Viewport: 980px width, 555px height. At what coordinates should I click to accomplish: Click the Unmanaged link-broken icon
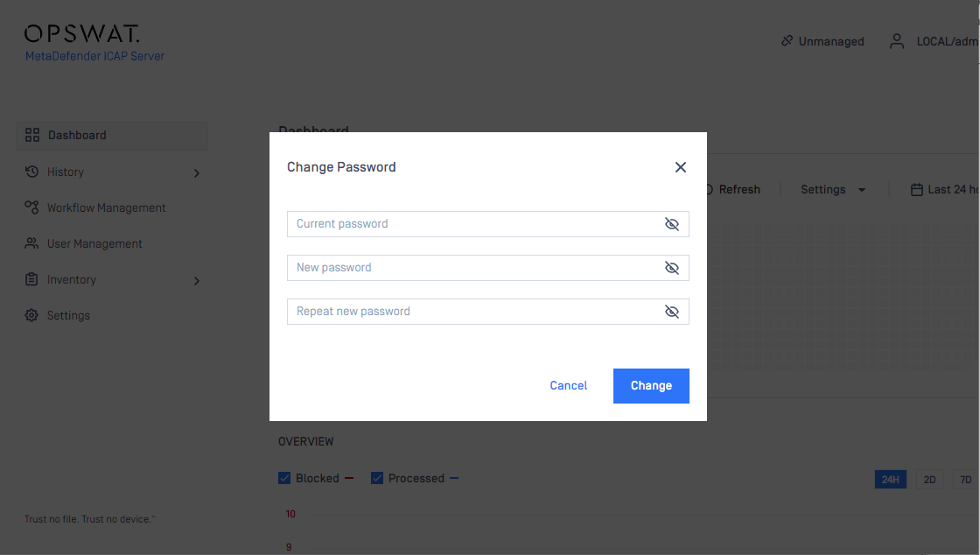coord(787,40)
